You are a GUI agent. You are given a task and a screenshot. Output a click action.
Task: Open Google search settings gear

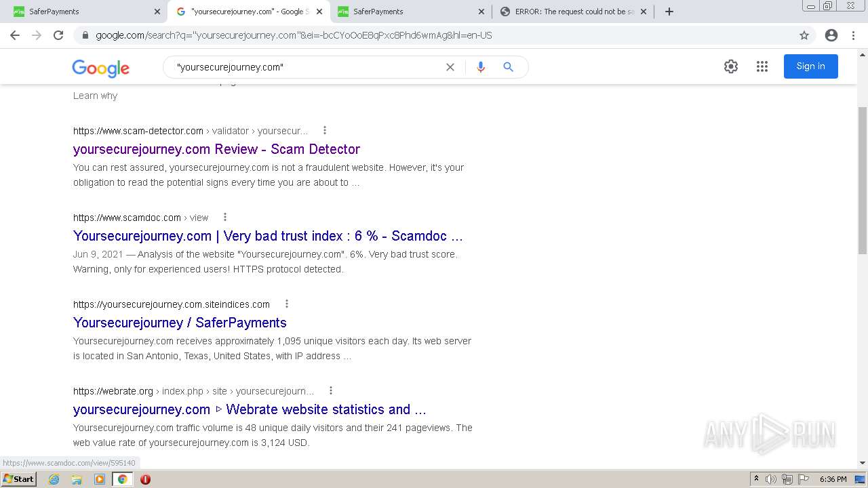[x=730, y=66]
